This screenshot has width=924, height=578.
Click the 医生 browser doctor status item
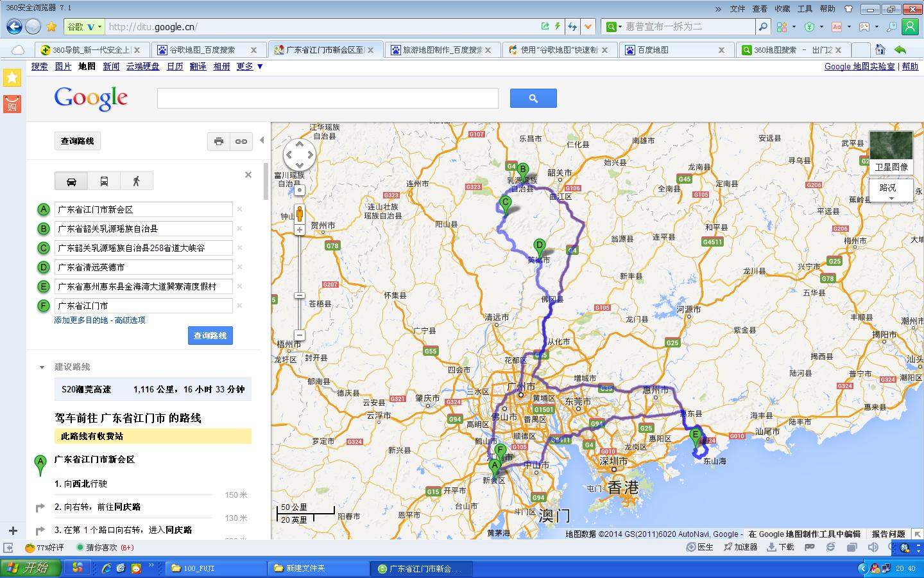[x=700, y=547]
